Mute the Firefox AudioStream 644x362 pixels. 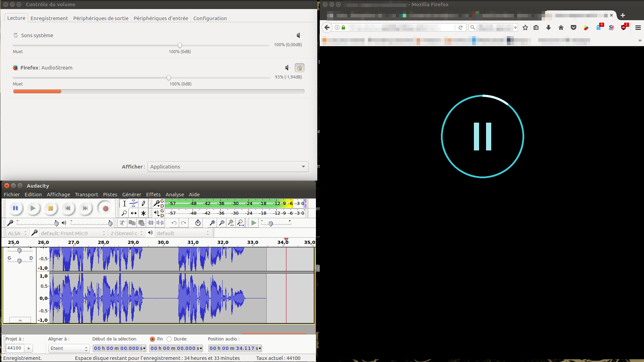point(287,68)
